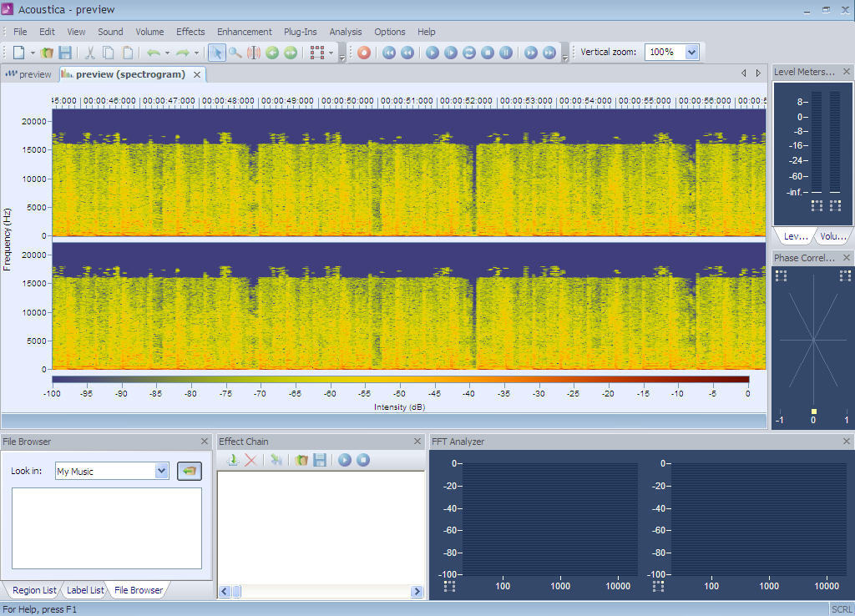This screenshot has height=616, width=855.
Task: Open a file with the folder icon in main toolbar
Action: tap(48, 53)
